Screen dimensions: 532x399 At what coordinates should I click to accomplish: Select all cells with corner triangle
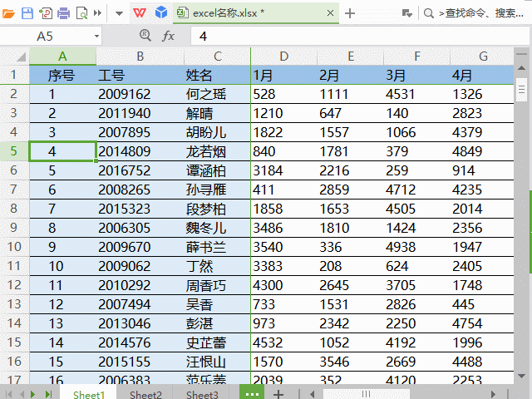click(21, 57)
